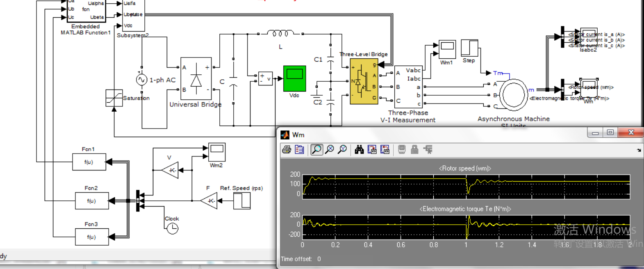Click the blue Tm input port label
Viewport: 644px width, 269px height.
(x=498, y=73)
